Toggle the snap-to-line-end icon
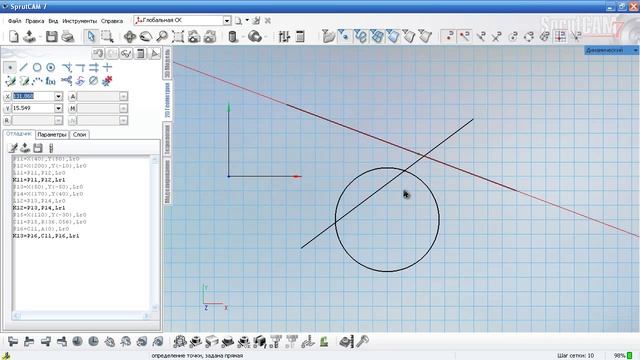Image resolution: width=640 pixels, height=360 pixels. [464, 37]
